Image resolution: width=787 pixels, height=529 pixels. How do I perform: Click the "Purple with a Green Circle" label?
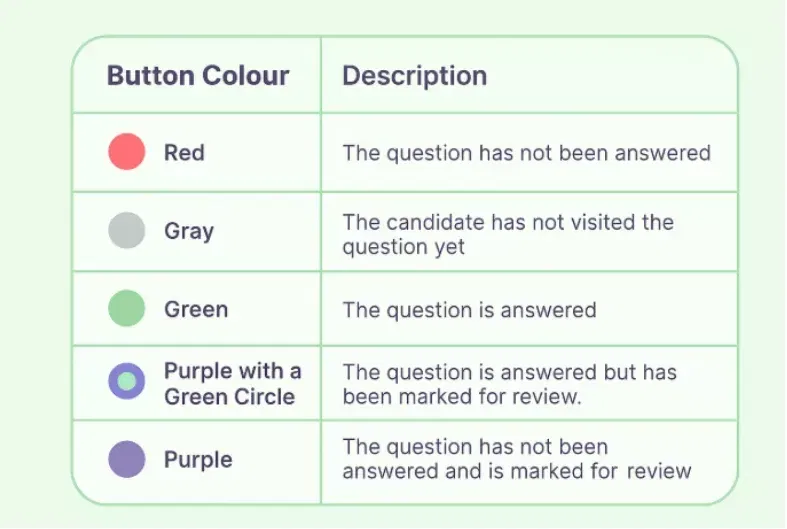point(232,384)
